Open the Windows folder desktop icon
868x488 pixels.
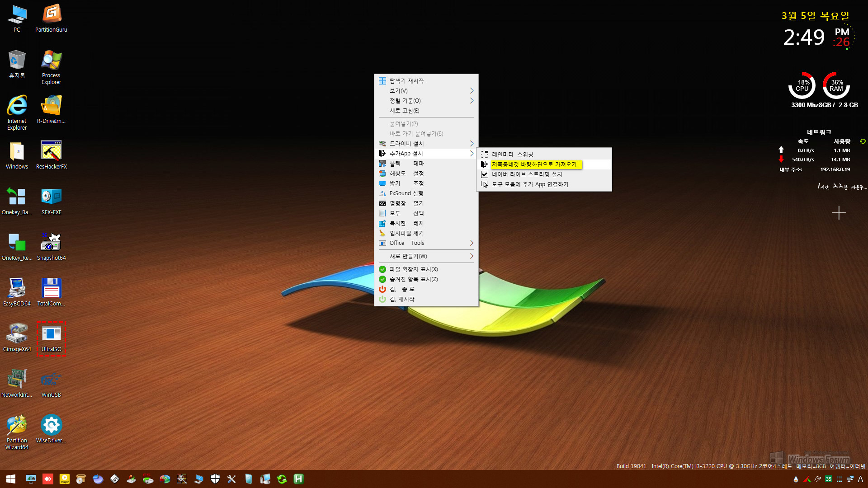coord(17,155)
